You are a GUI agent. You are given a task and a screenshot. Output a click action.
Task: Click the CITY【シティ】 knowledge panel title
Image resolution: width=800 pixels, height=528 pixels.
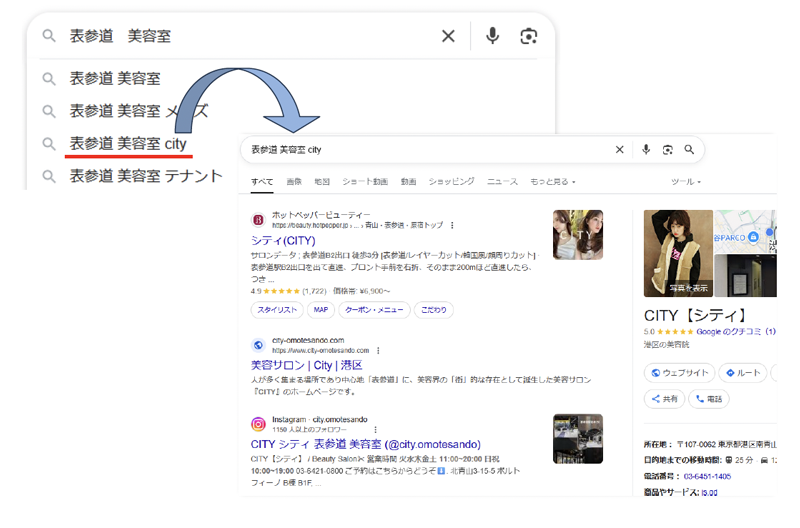point(696,315)
